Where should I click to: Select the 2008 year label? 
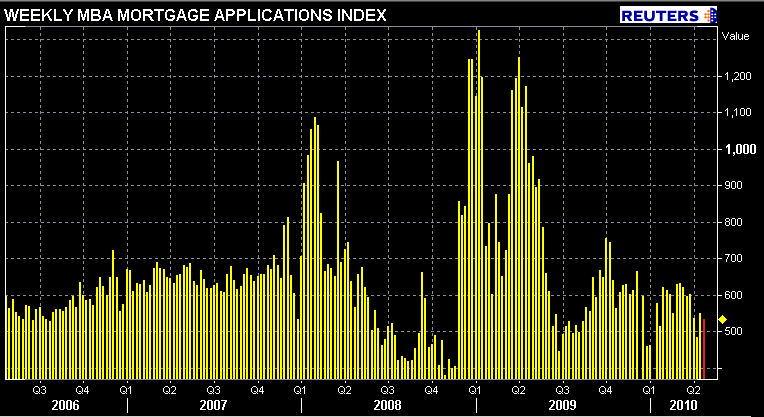pos(388,405)
